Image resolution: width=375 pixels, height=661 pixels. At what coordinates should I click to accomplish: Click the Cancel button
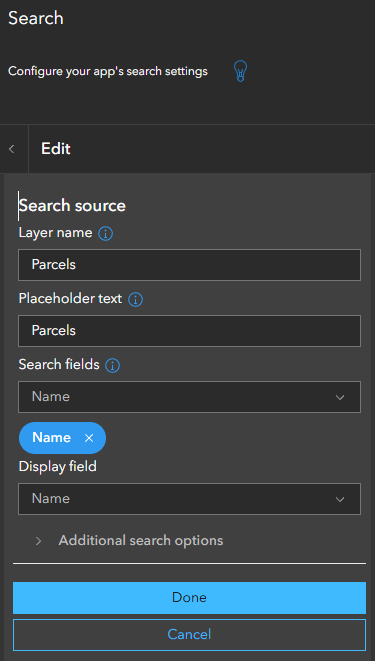click(x=189, y=634)
